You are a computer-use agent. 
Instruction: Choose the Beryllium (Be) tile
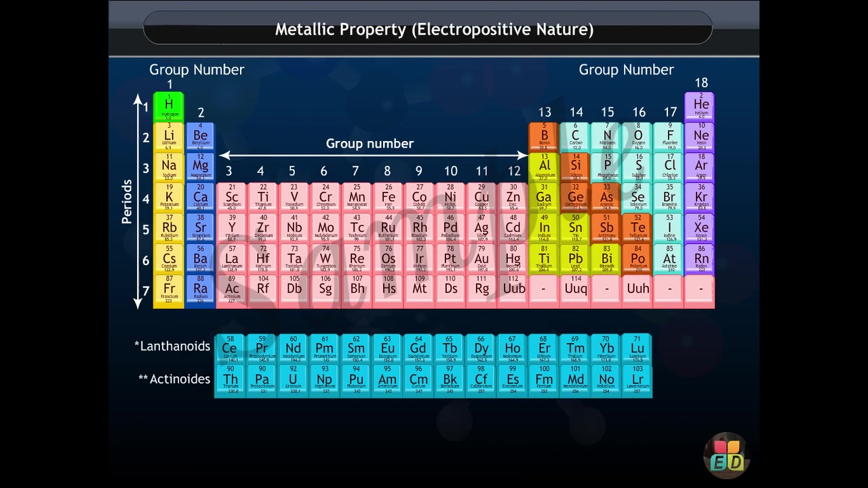coord(201,137)
